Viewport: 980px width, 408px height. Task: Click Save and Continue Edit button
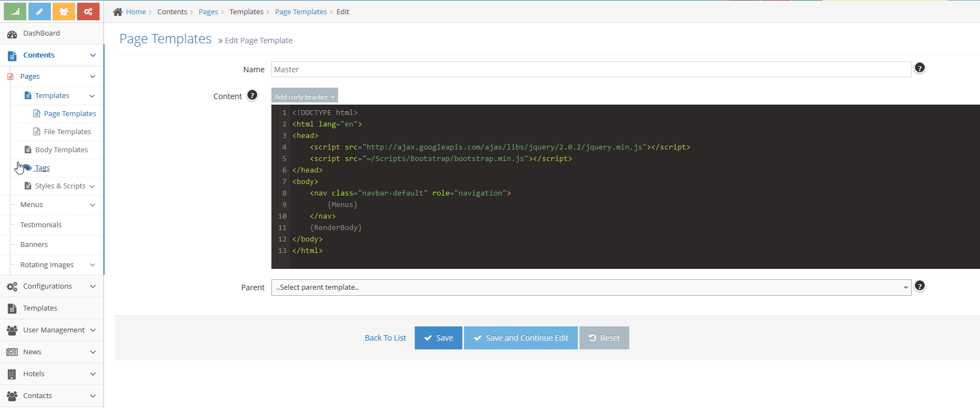click(x=520, y=338)
